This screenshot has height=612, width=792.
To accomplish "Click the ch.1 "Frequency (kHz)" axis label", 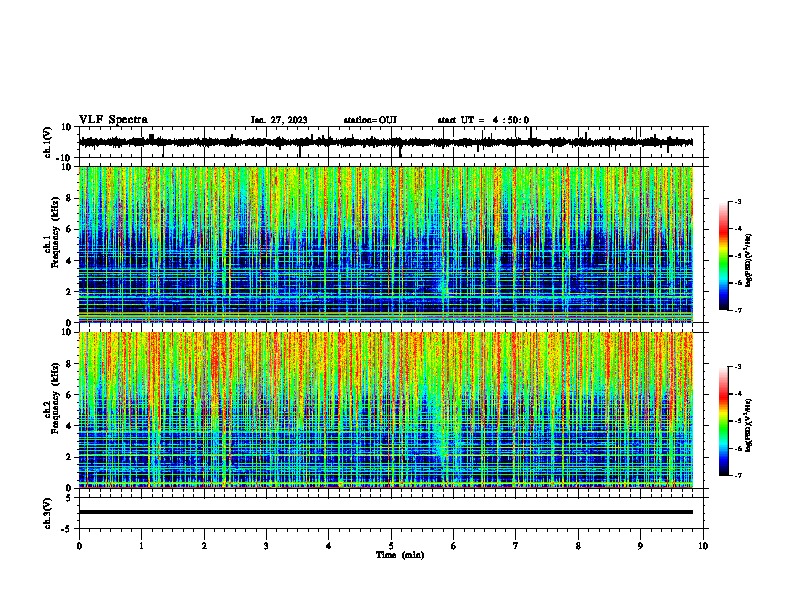I will point(55,232).
